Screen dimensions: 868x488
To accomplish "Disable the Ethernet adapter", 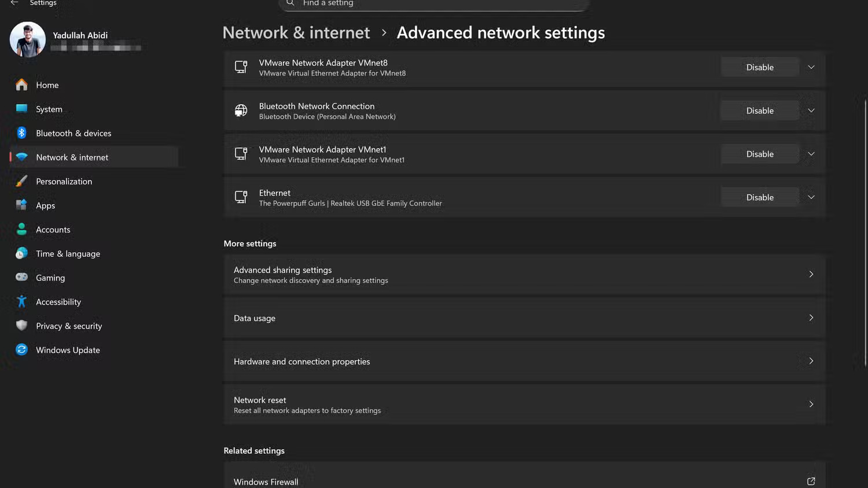I will [x=759, y=197].
